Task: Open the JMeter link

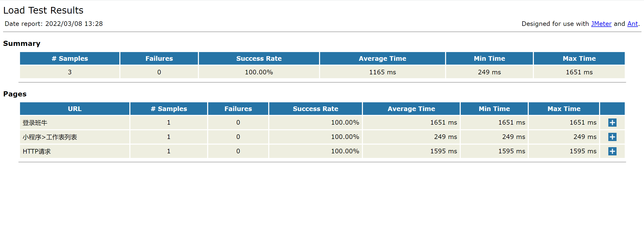Action: tap(601, 24)
